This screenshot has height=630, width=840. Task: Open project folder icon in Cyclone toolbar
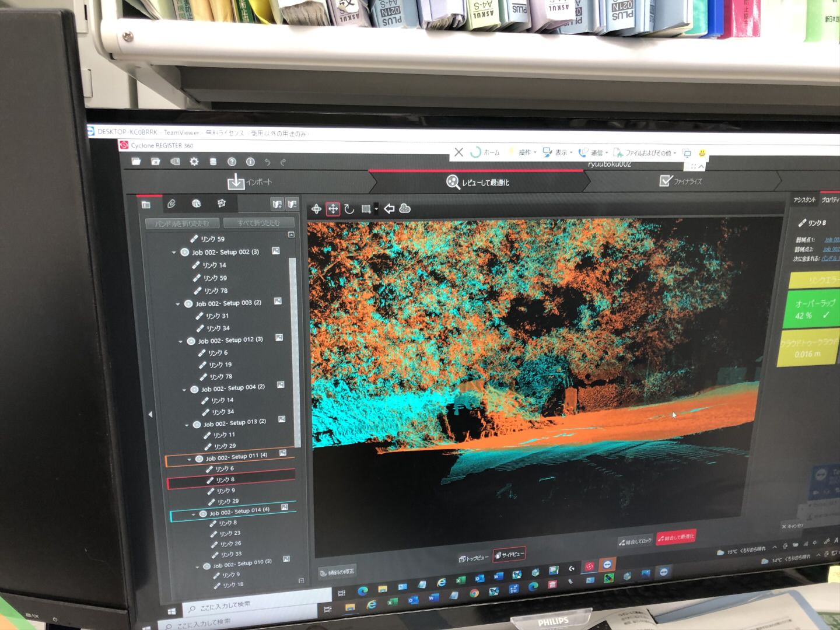coord(136,162)
